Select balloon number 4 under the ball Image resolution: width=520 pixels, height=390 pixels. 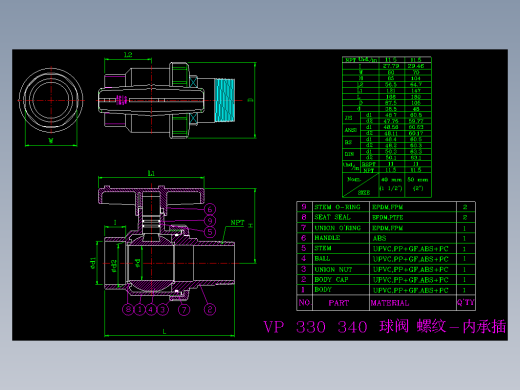click(151, 310)
